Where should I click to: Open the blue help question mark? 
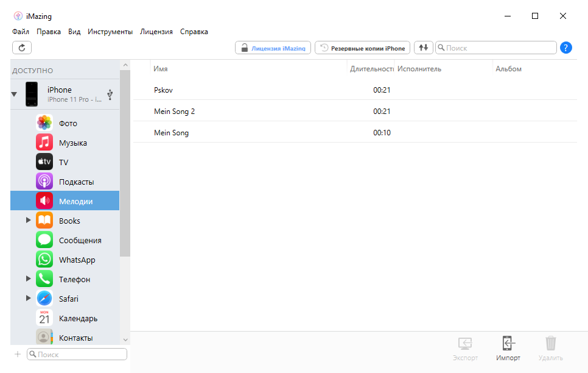pyautogui.click(x=566, y=48)
